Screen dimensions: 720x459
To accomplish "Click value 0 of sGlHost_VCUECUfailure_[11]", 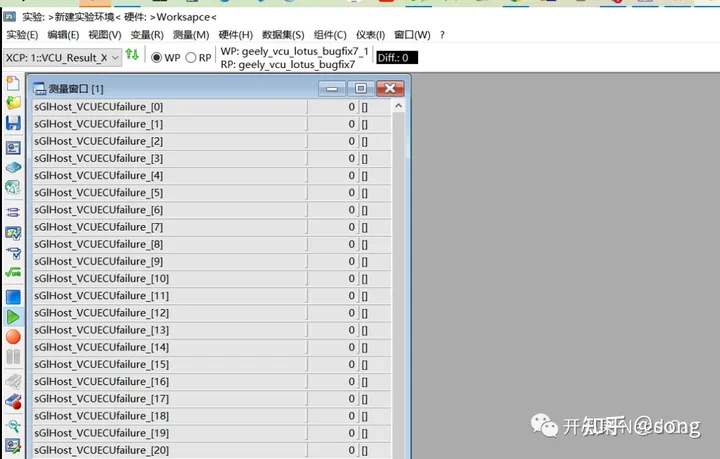I will click(x=351, y=295).
